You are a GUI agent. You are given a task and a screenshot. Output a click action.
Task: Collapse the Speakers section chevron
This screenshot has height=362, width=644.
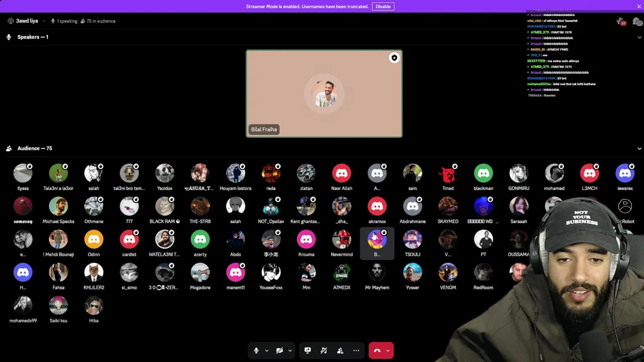(x=639, y=37)
